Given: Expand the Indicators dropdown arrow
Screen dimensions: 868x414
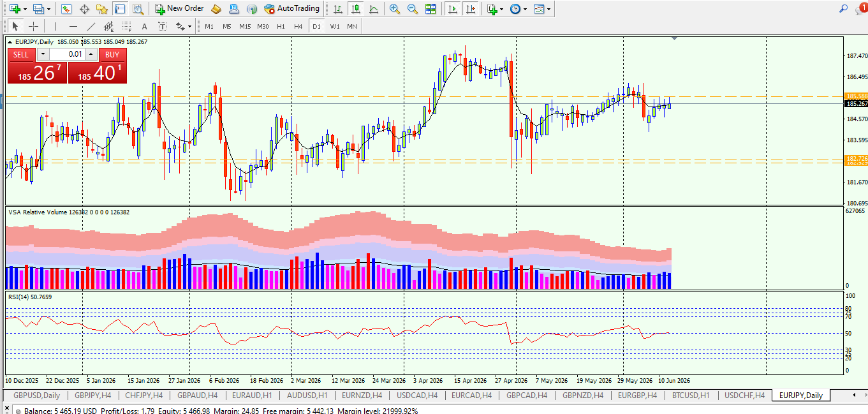Looking at the screenshot, I should click(501, 9).
